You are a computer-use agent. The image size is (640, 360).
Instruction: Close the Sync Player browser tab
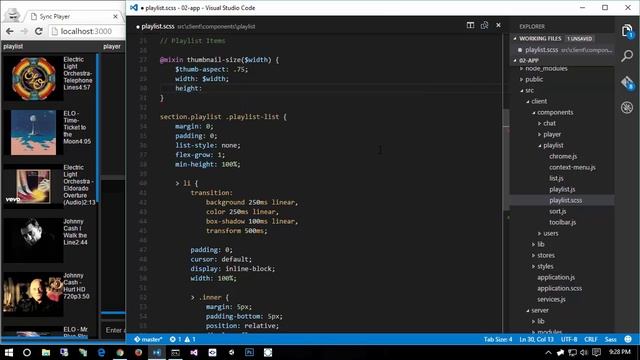pyautogui.click(x=115, y=16)
